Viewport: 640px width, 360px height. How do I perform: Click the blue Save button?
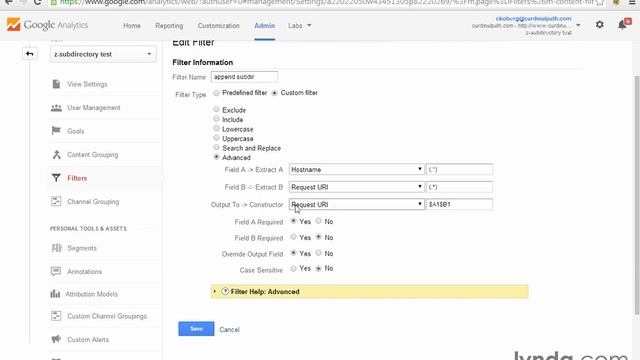196,329
